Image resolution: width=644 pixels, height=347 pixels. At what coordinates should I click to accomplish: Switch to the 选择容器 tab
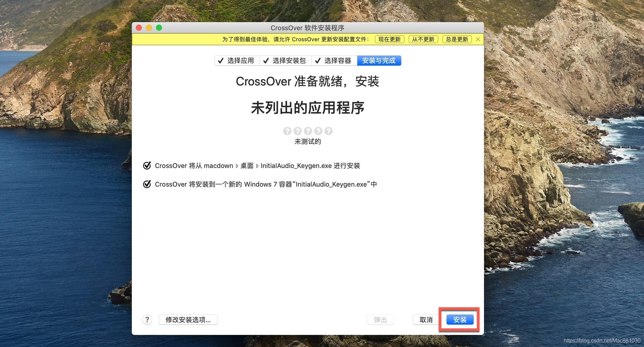[334, 61]
